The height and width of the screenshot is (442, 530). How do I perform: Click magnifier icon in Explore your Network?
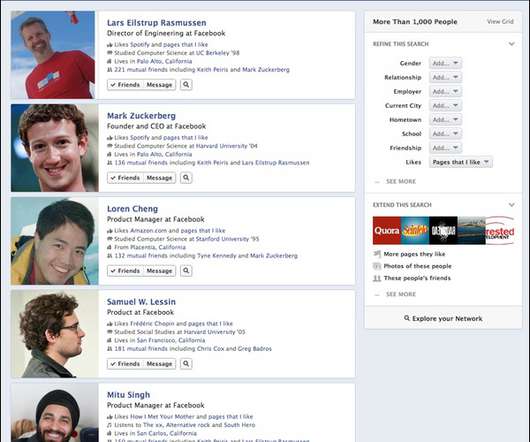coord(407,318)
